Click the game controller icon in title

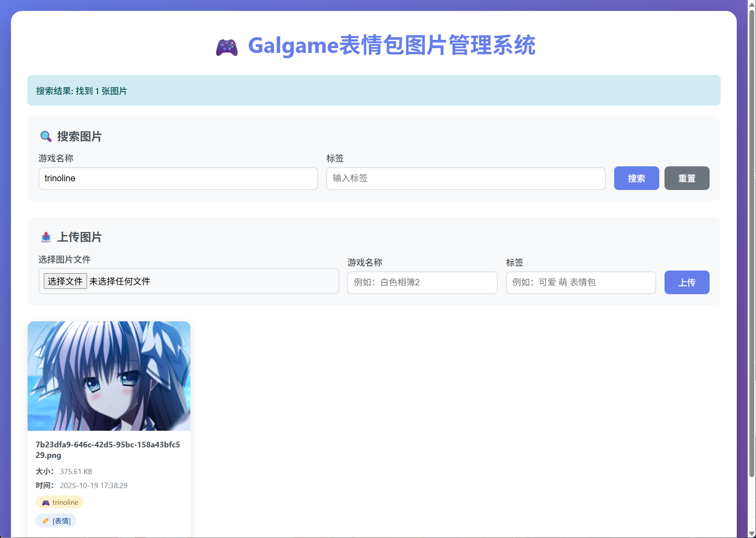click(227, 47)
